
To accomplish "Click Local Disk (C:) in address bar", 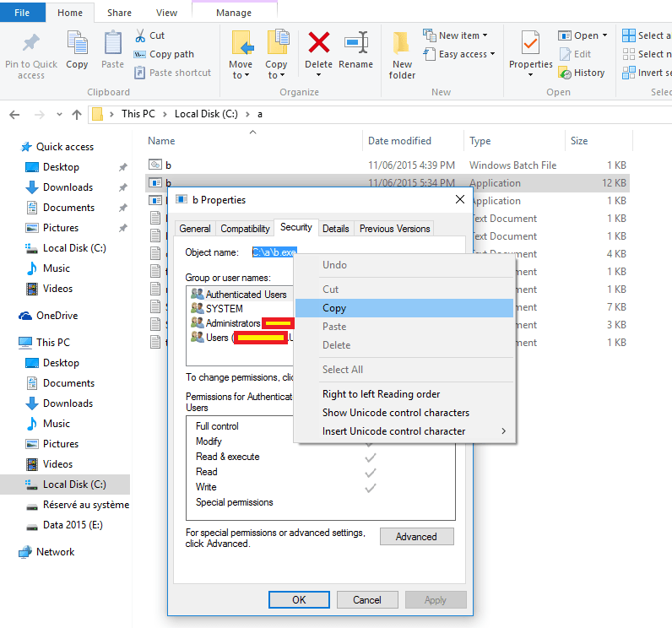I will coord(206,114).
